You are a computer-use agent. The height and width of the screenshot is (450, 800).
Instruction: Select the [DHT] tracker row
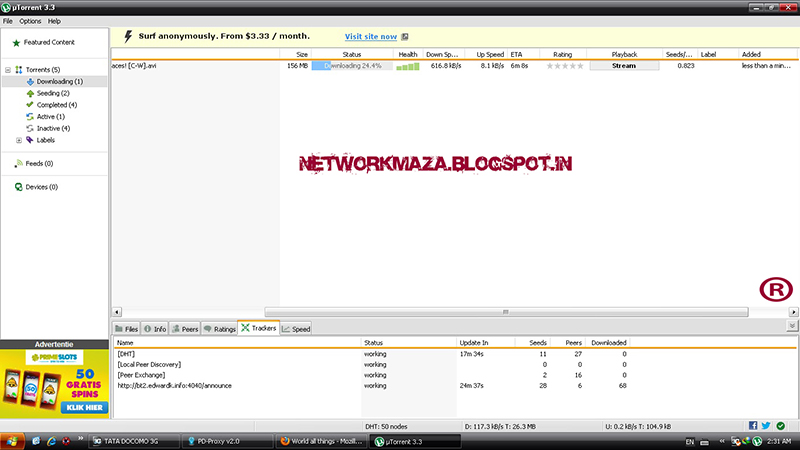point(454,354)
